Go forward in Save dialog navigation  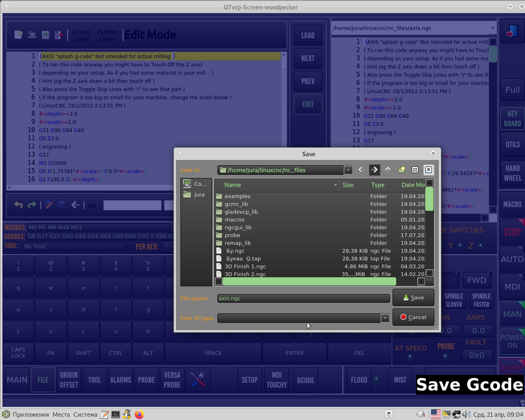(x=374, y=170)
